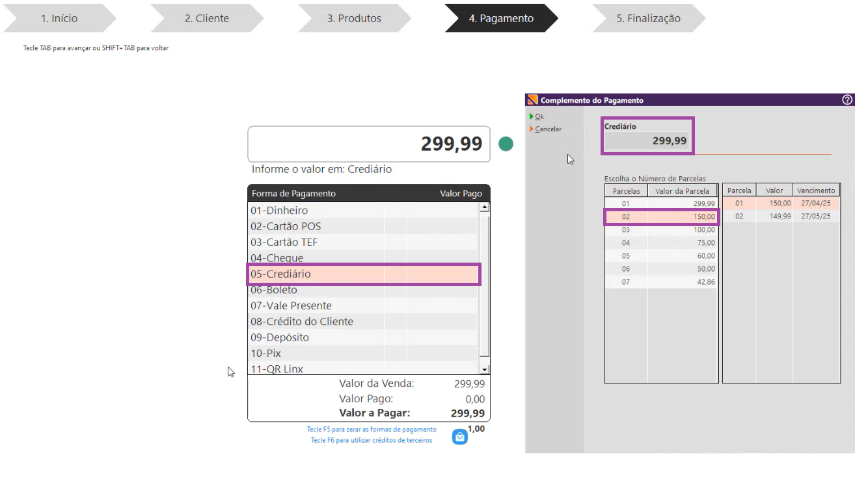Image resolution: width=868 pixels, height=481 pixels.
Task: Click the orange Linx logo in title bar
Action: click(533, 100)
